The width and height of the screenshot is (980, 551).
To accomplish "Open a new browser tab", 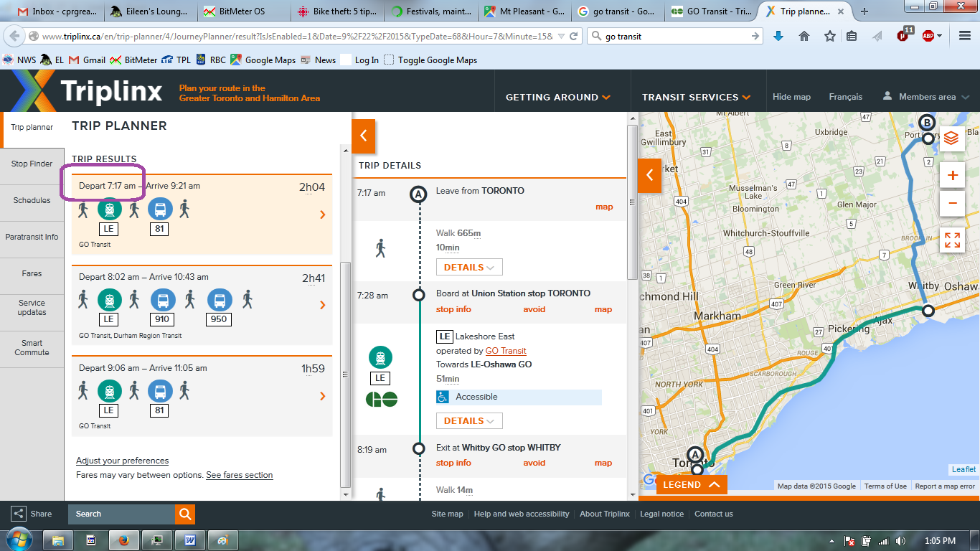I will [864, 11].
